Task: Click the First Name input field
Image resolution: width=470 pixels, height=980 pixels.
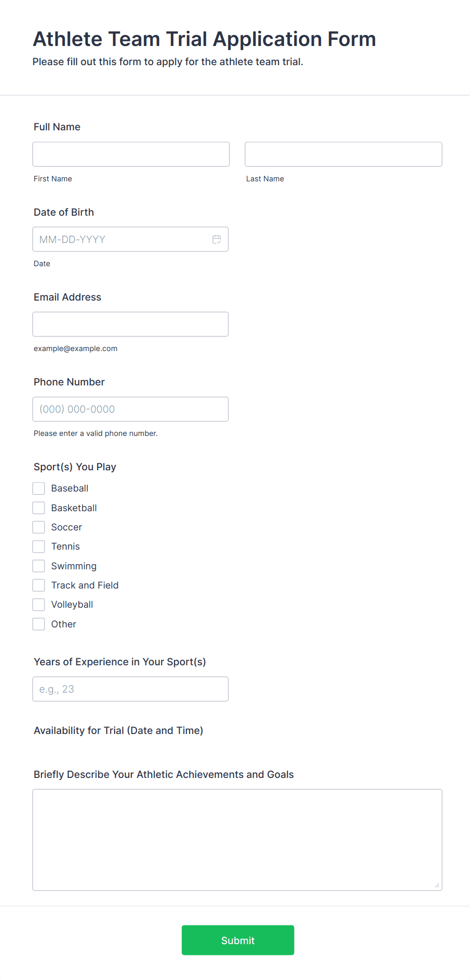Action: [x=131, y=154]
